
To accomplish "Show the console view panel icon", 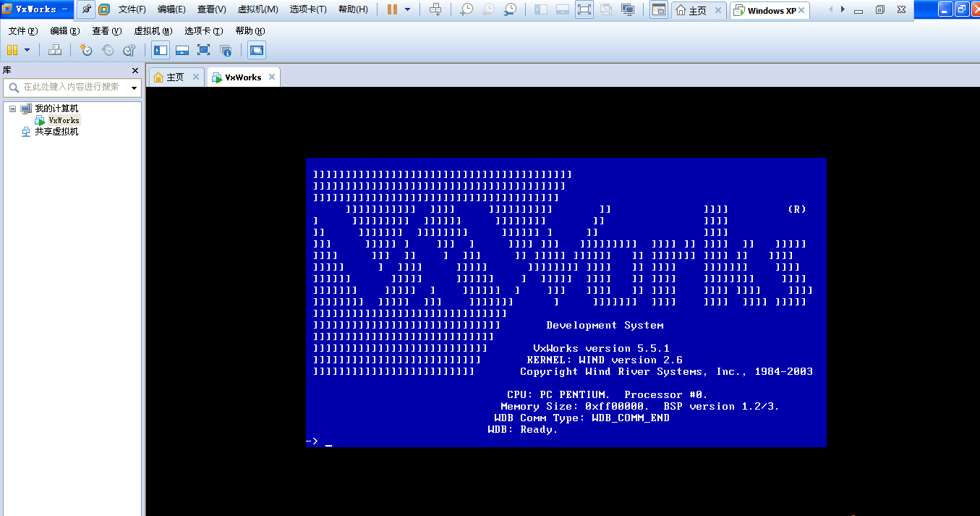I will point(256,49).
